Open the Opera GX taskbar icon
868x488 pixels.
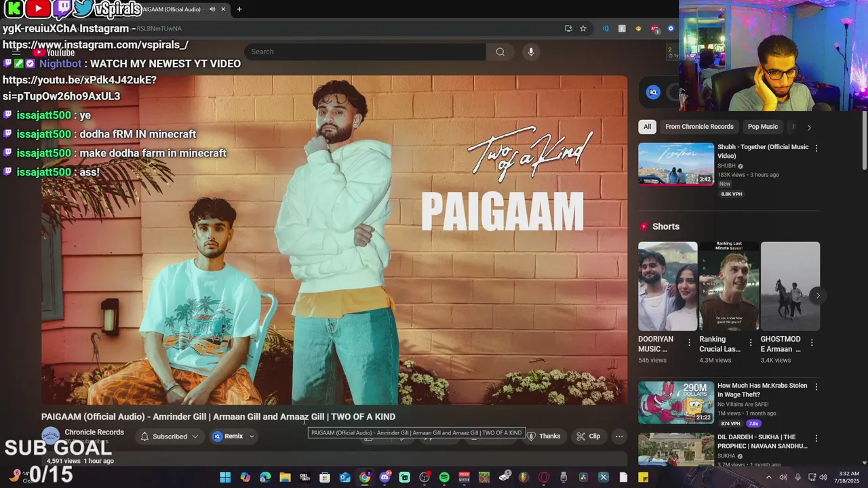[x=543, y=477]
